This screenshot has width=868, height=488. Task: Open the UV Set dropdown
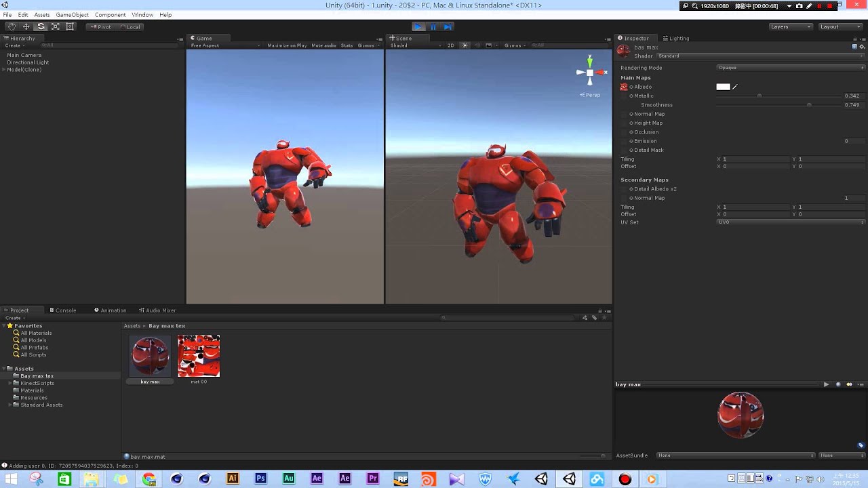coord(791,222)
